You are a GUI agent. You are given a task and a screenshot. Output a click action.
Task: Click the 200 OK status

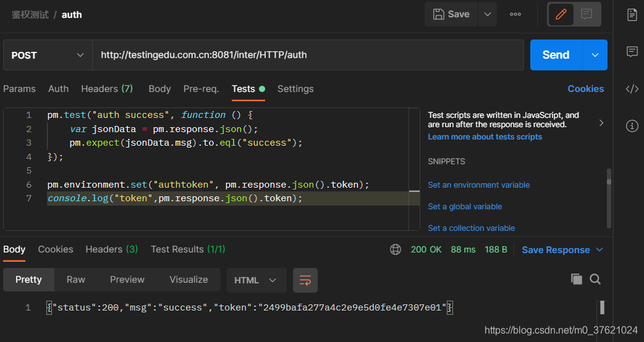coord(426,249)
